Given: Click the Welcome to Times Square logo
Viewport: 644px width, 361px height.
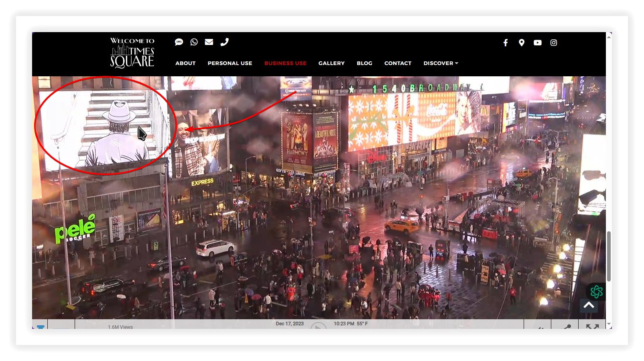Looking at the screenshot, I should pos(132,53).
